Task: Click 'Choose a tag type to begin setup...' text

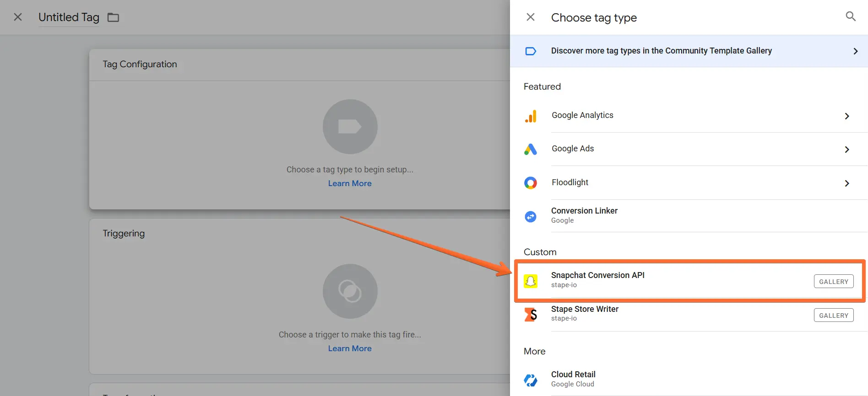Action: click(350, 170)
